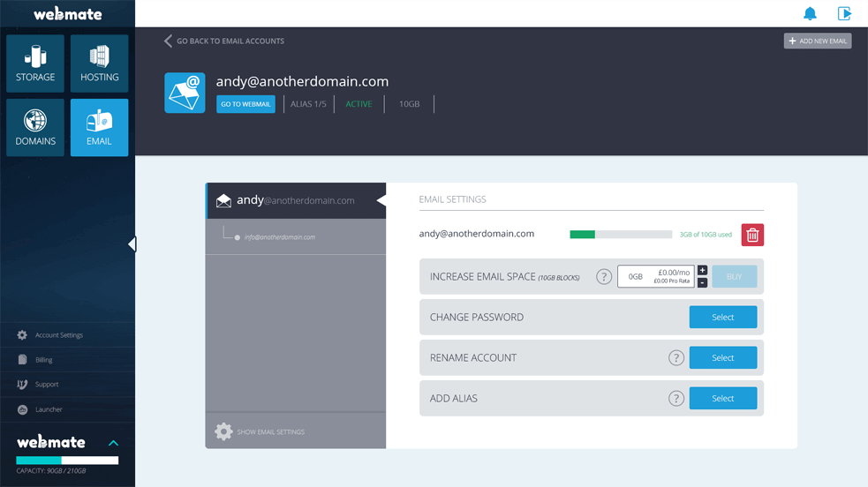Click the 'CAPACITY: 90GB / 210GB' text

(51, 471)
